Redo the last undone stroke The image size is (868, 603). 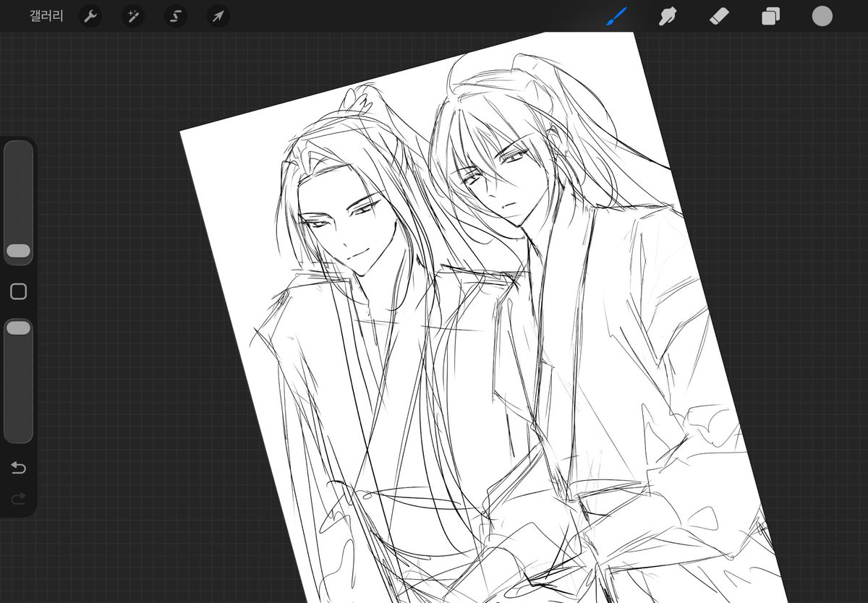(x=18, y=497)
